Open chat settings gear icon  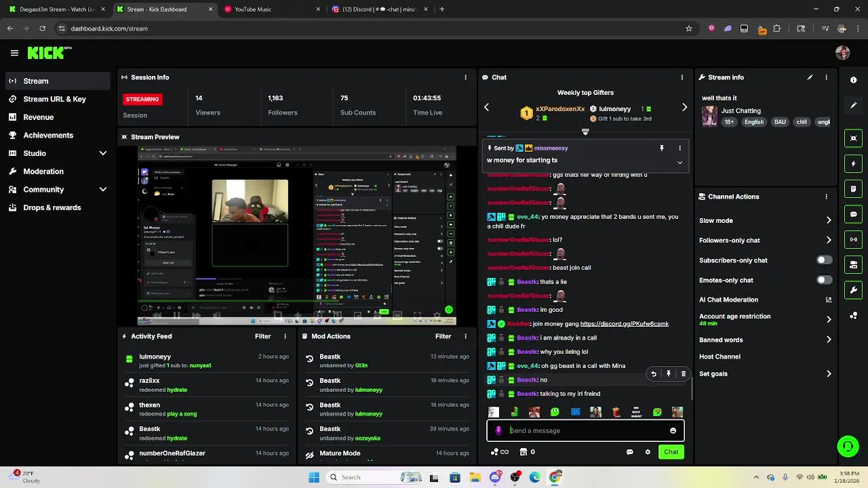pyautogui.click(x=648, y=452)
